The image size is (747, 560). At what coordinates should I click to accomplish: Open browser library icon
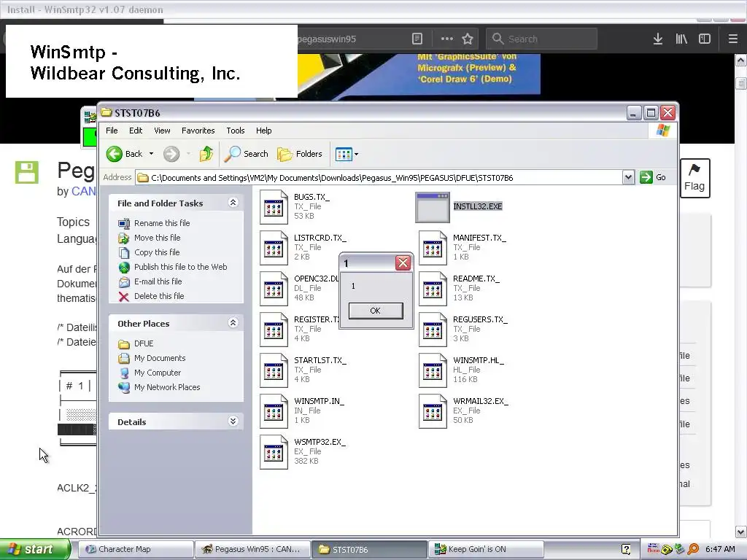[681, 39]
